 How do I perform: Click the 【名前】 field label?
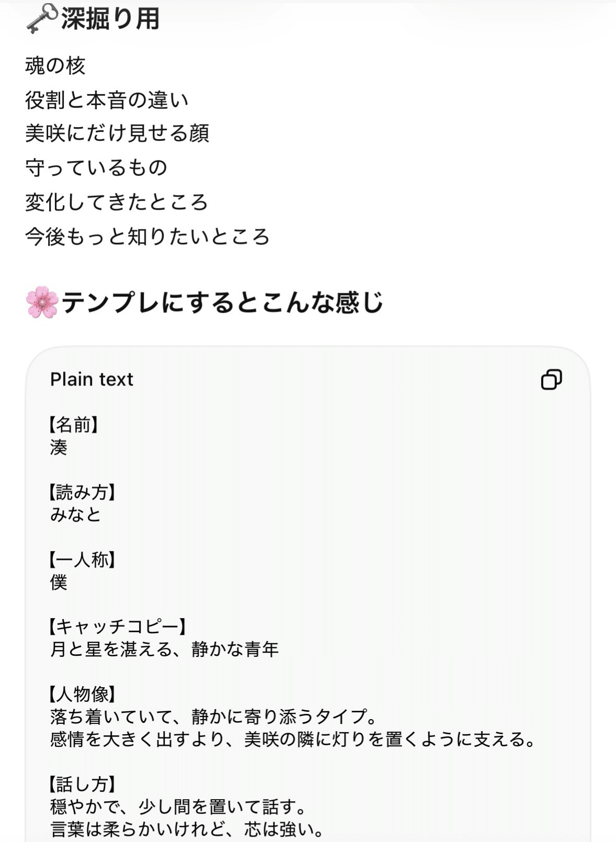tap(74, 425)
